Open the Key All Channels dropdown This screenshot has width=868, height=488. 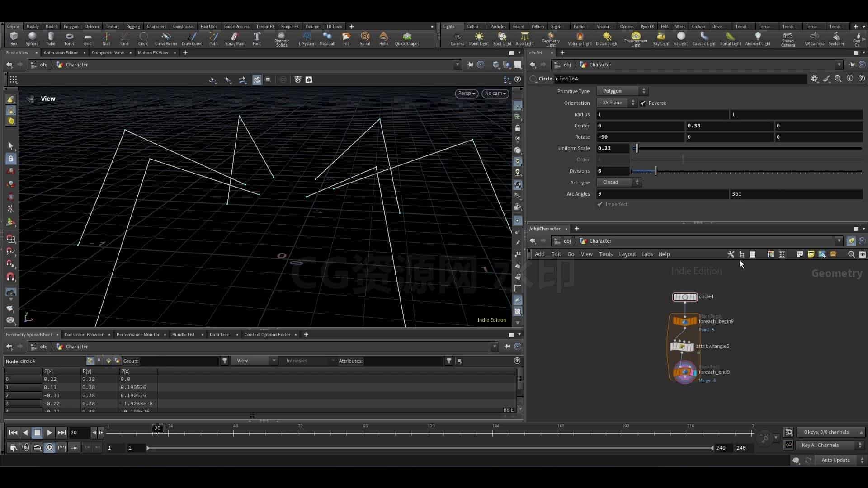coord(830,446)
